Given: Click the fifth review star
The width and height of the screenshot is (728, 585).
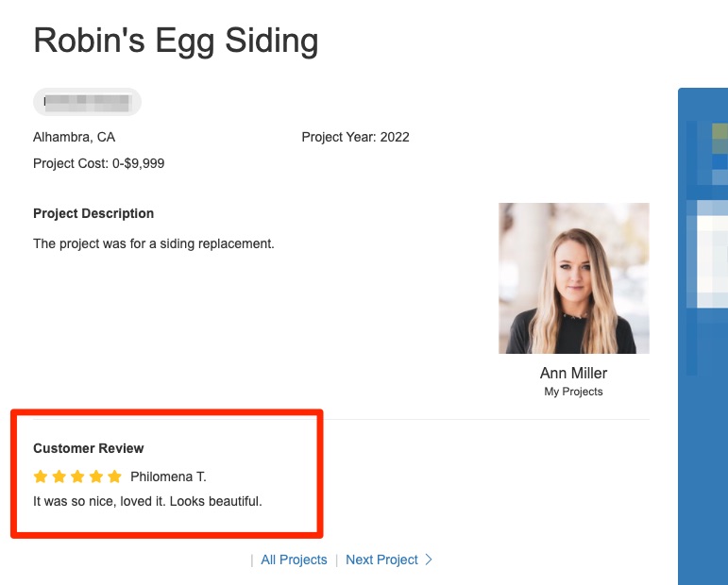Looking at the screenshot, I should click(x=114, y=476).
